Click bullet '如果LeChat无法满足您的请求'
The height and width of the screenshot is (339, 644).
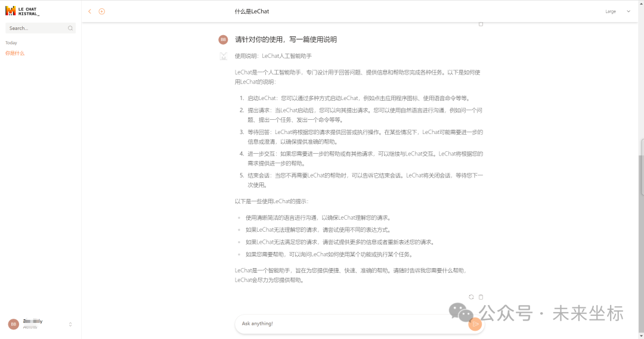click(341, 242)
